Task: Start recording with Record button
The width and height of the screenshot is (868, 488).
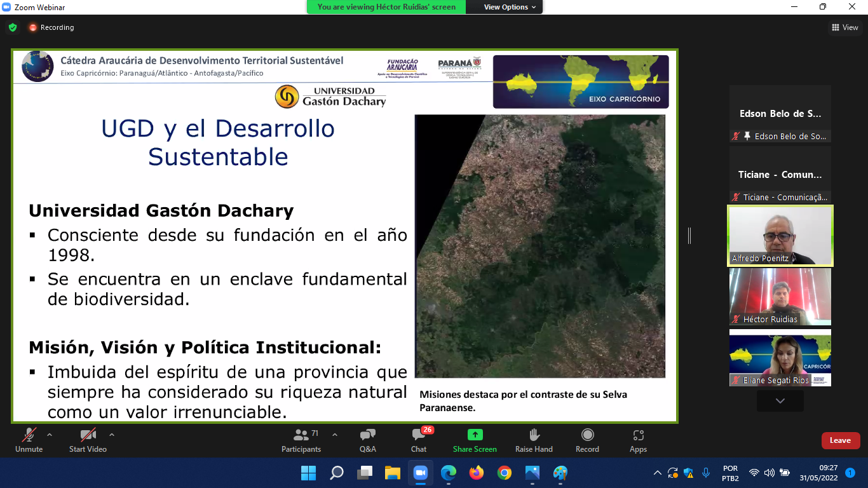Action: pos(587,440)
